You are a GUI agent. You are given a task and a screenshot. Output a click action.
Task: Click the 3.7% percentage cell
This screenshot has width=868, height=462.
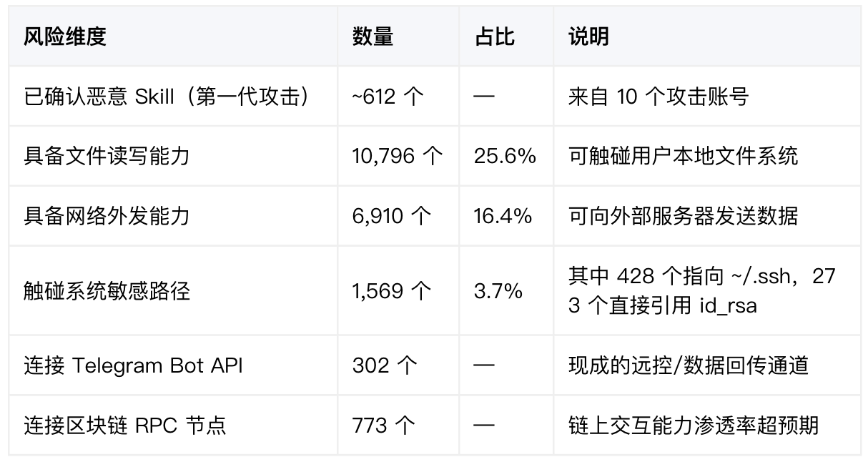pyautogui.click(x=498, y=291)
